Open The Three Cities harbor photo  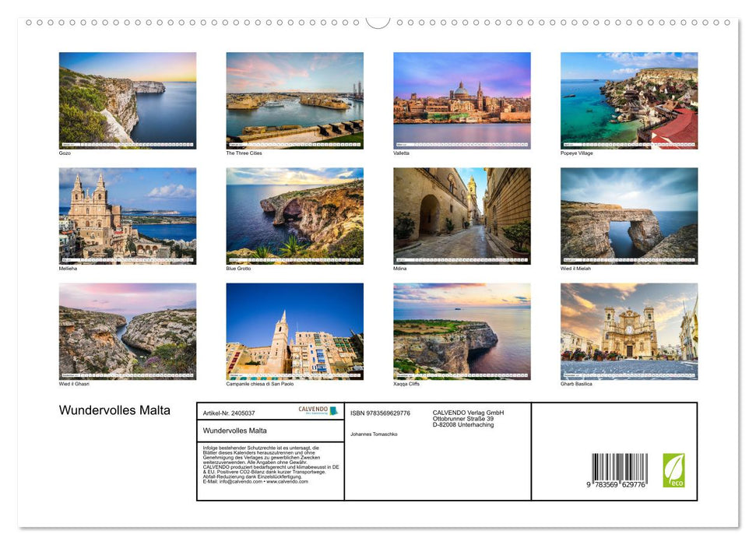[x=294, y=100]
